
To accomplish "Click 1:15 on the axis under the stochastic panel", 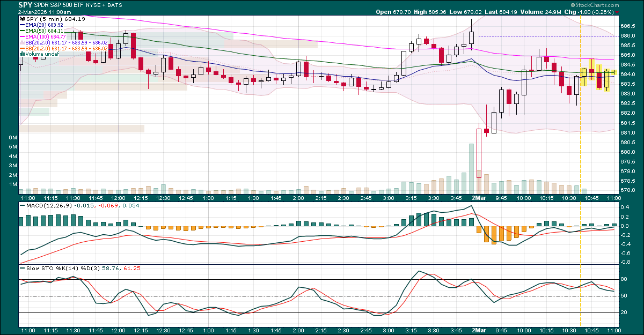I will coord(231,332).
